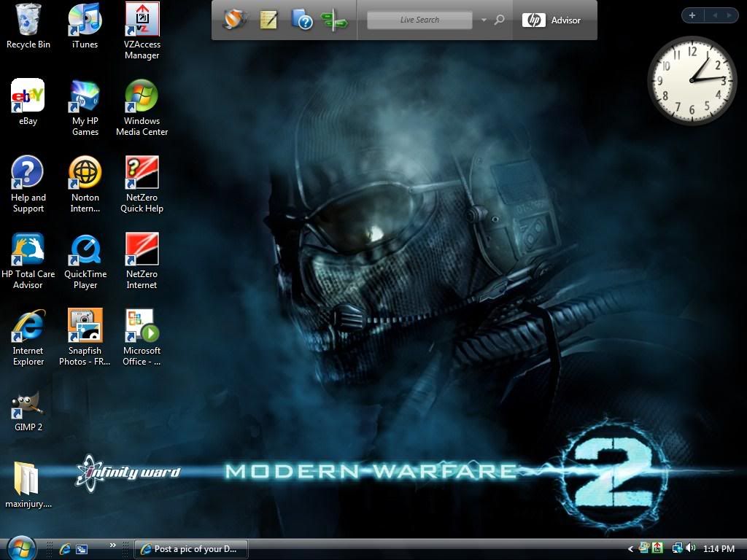The height and width of the screenshot is (560, 747).
Task: Open Snapfish Photos shortcut
Action: point(85,338)
